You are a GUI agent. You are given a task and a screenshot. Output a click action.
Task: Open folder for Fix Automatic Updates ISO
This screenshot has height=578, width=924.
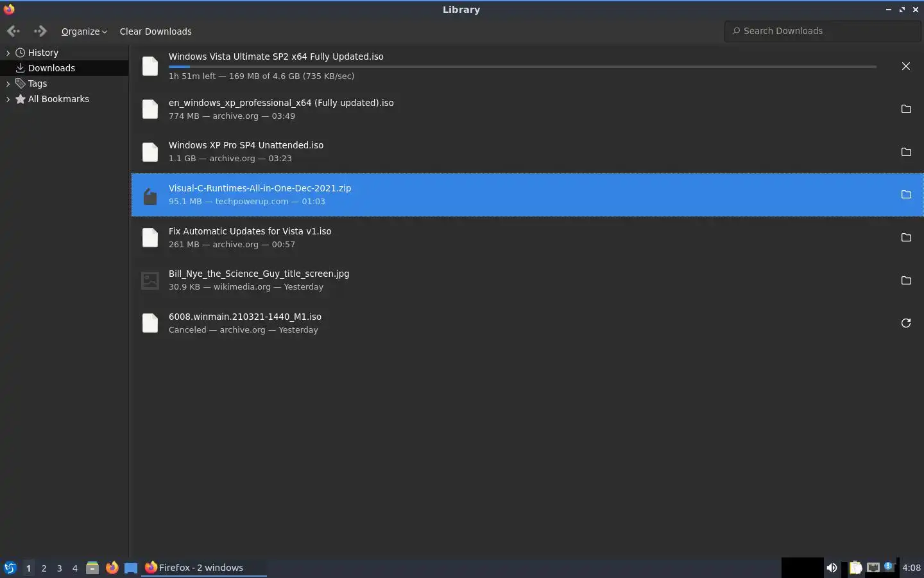click(x=905, y=238)
